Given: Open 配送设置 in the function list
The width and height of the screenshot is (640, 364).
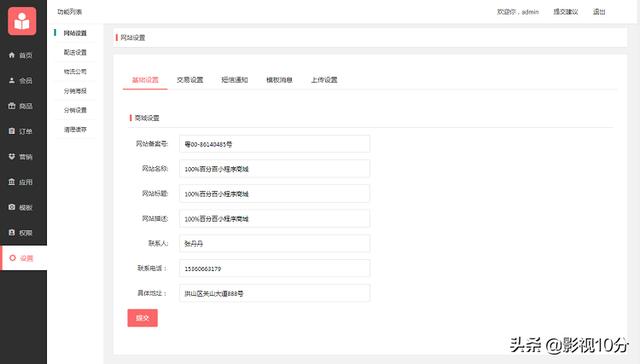Looking at the screenshot, I should coord(75,52).
